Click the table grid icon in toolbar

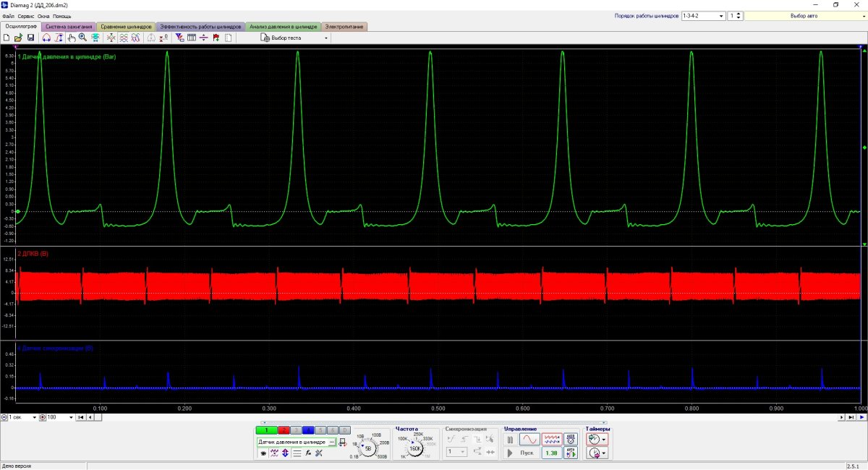pyautogui.click(x=192, y=38)
